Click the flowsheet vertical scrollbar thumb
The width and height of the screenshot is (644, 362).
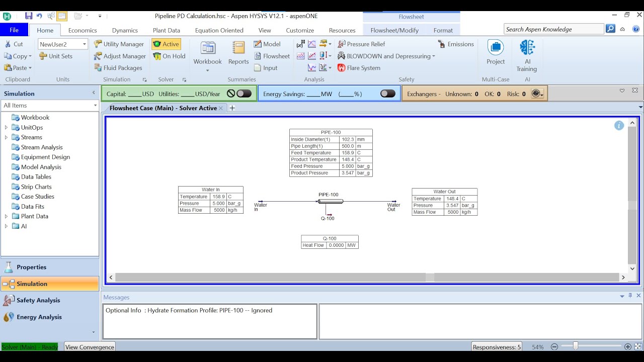[x=632, y=206]
